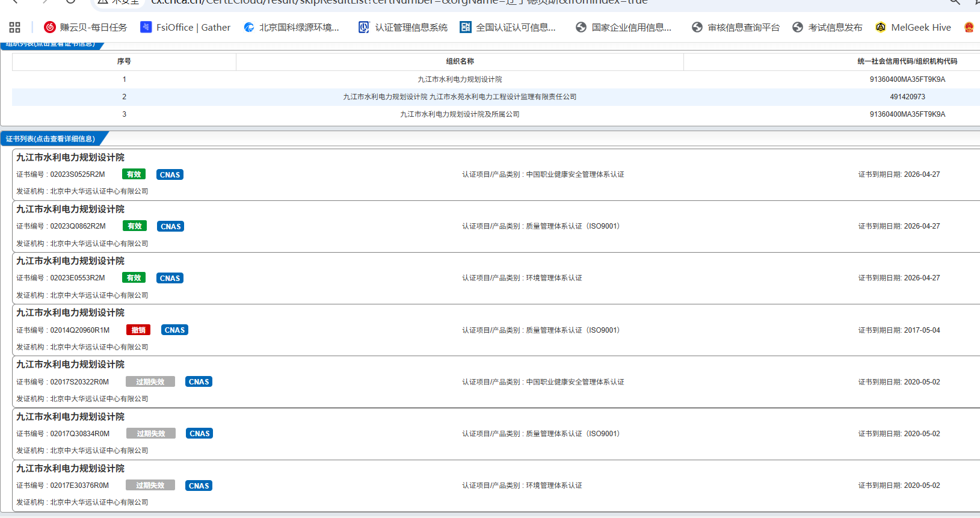
Task: Click the 过期失效 badge for 02017S20322R0M
Action: (x=150, y=381)
